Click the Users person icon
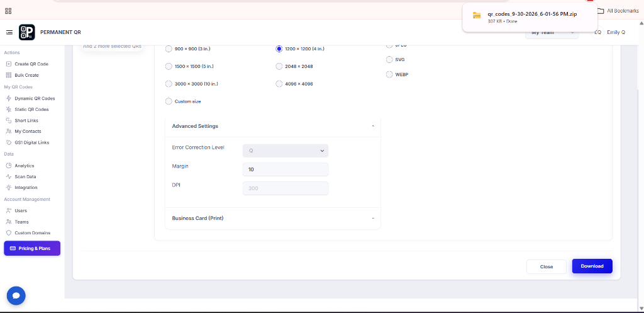The height and width of the screenshot is (313, 644). (x=9, y=210)
